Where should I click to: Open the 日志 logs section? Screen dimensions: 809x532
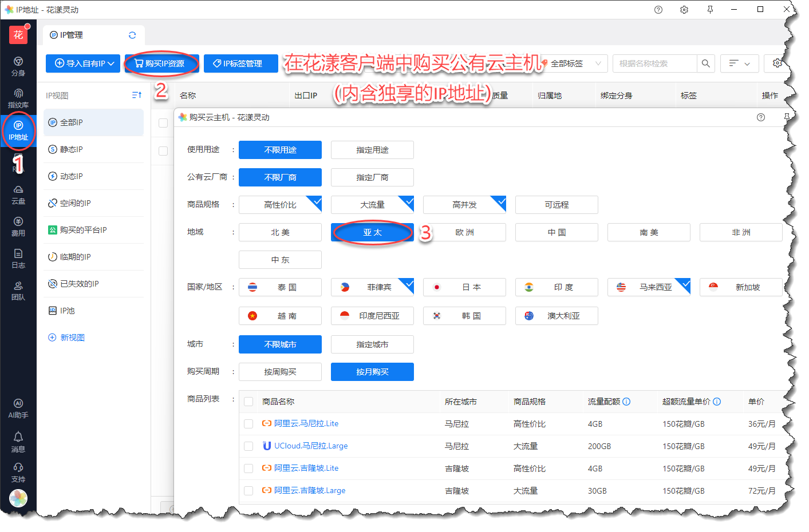tap(18, 259)
